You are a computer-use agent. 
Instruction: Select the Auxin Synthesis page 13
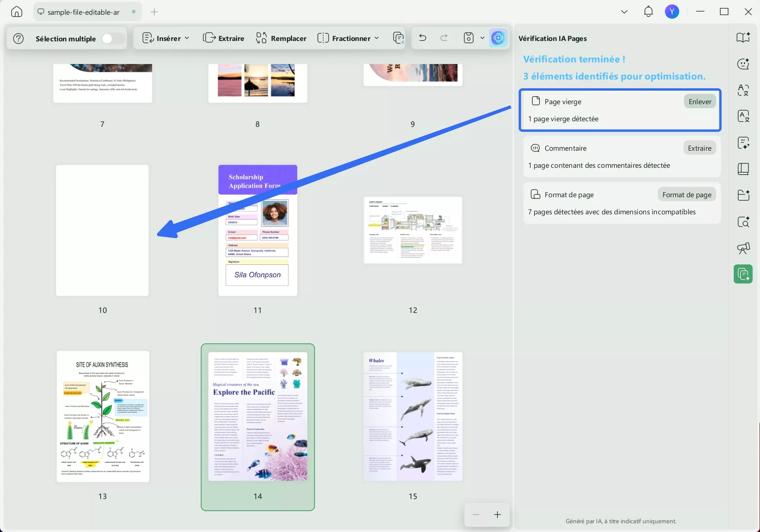pos(103,416)
